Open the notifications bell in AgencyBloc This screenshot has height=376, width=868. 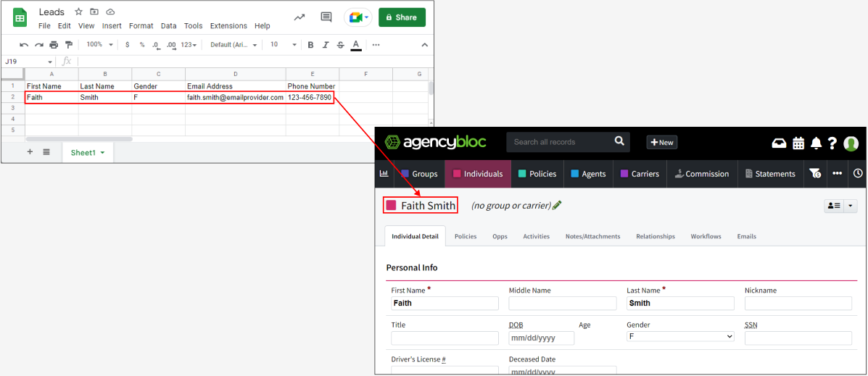816,143
